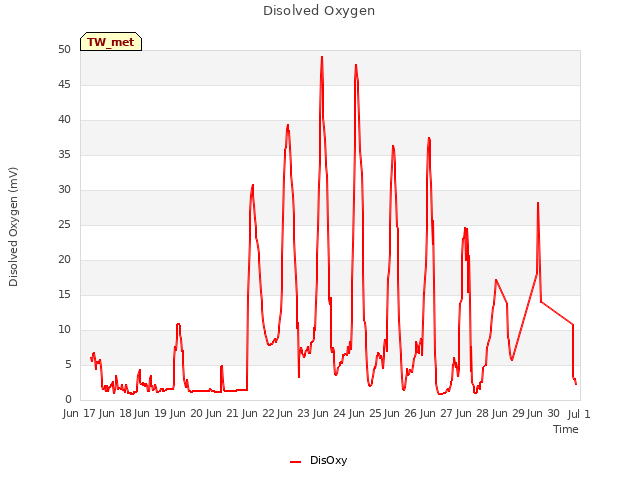
Task: Click the 10 y-axis tick label
Action: pyautogui.click(x=64, y=329)
